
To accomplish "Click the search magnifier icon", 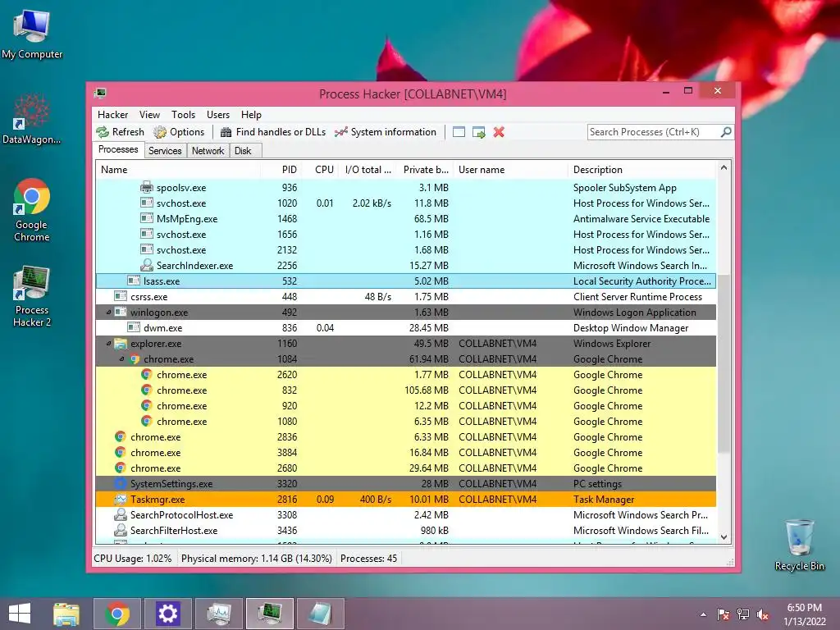I will pos(726,132).
